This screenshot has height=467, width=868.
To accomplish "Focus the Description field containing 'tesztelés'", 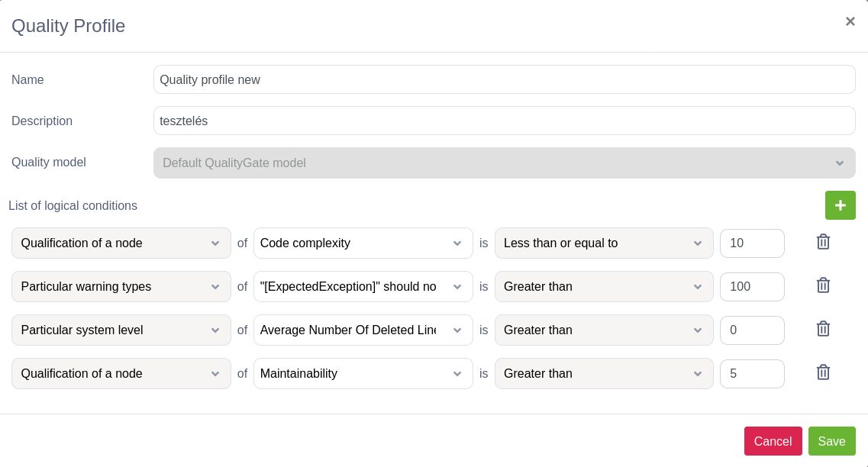I will coord(504,121).
